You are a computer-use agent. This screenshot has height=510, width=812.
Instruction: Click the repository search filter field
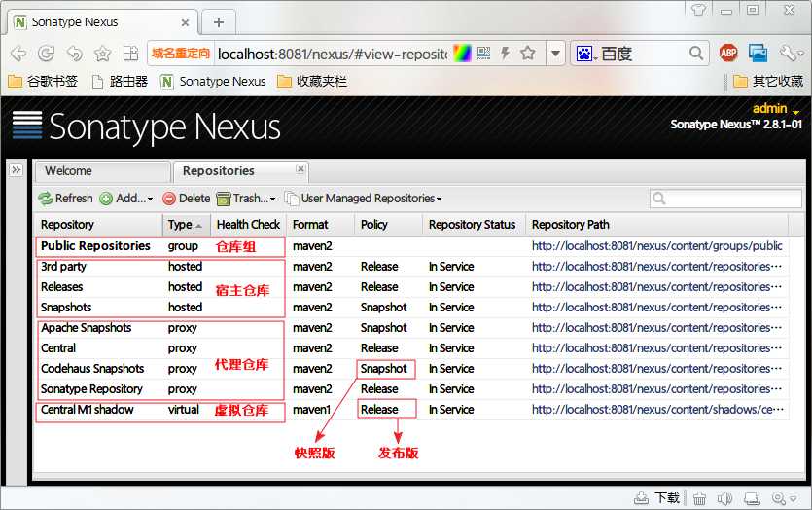pyautogui.click(x=725, y=199)
